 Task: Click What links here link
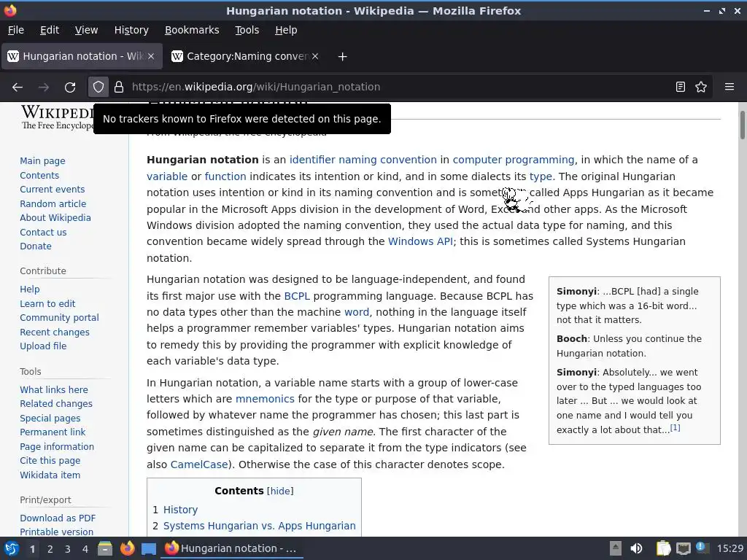[x=54, y=389]
